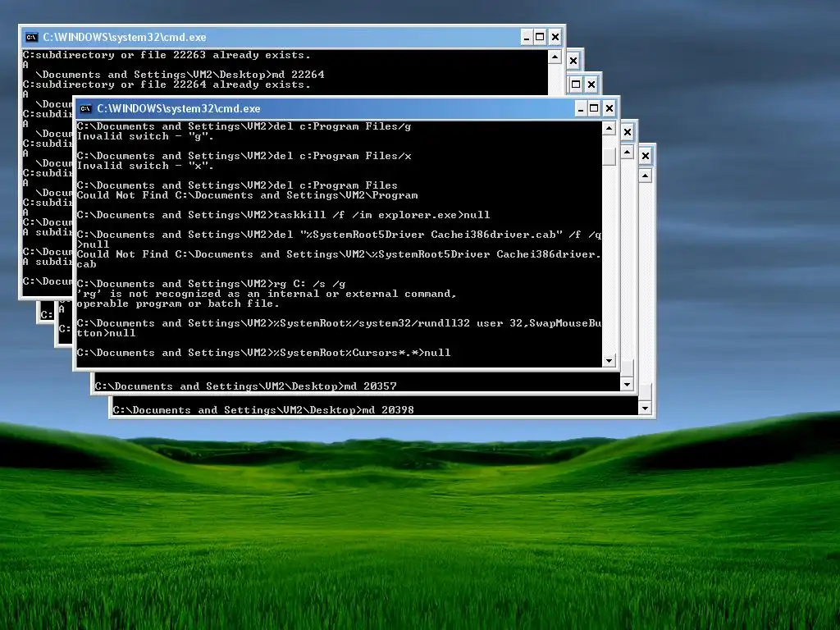Click the line 'del c:Program Files/g'
The image size is (840, 630).
(244, 126)
